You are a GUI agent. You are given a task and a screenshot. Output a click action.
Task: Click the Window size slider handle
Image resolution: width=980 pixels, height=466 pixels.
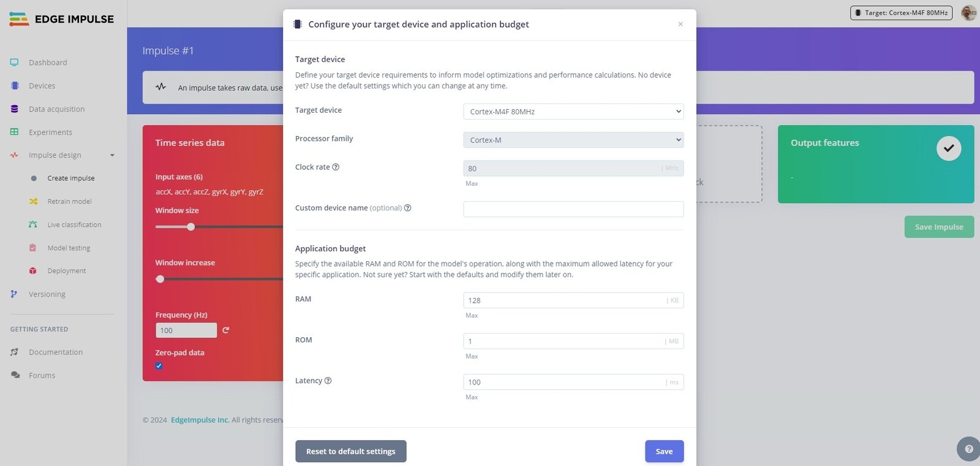pos(190,227)
